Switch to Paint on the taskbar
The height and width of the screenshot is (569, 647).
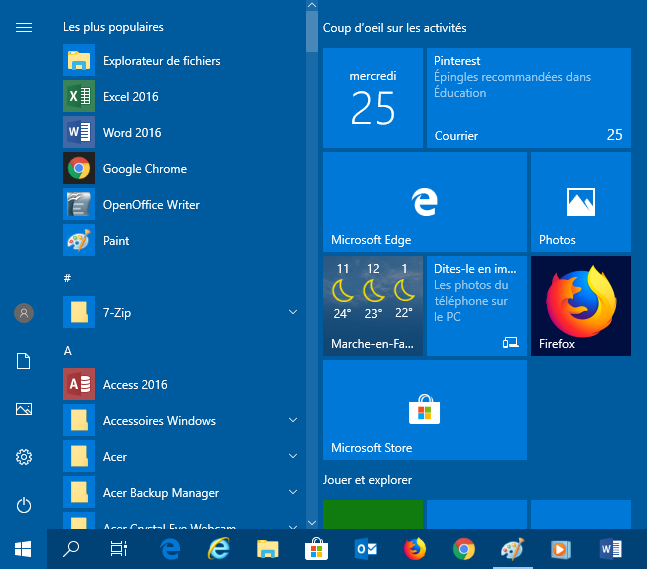point(512,549)
